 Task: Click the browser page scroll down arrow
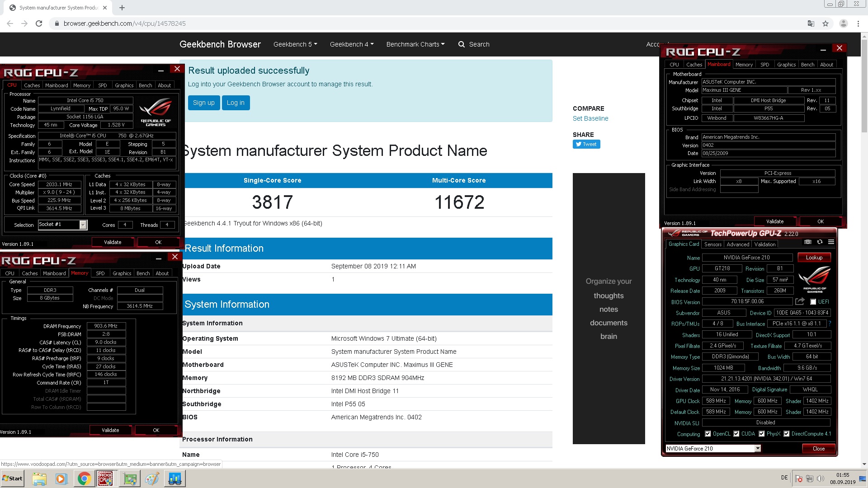pyautogui.click(x=864, y=464)
